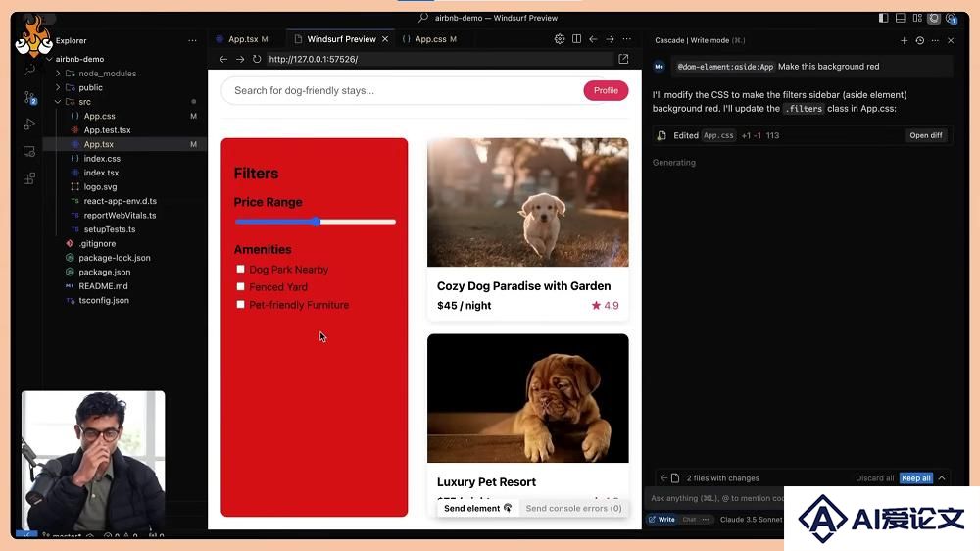Start new Cascade conversation

click(x=904, y=40)
